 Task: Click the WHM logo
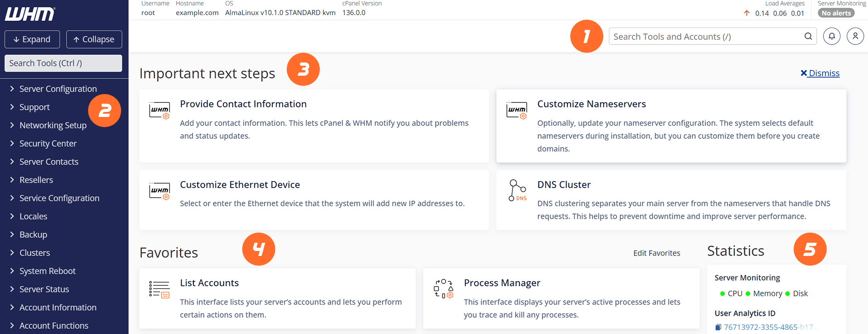click(x=30, y=14)
